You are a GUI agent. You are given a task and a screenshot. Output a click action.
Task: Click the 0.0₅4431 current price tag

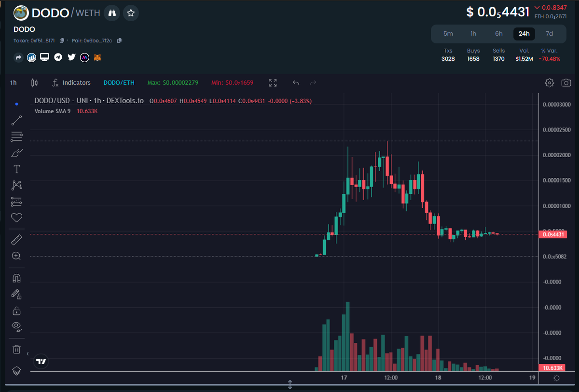(553, 234)
